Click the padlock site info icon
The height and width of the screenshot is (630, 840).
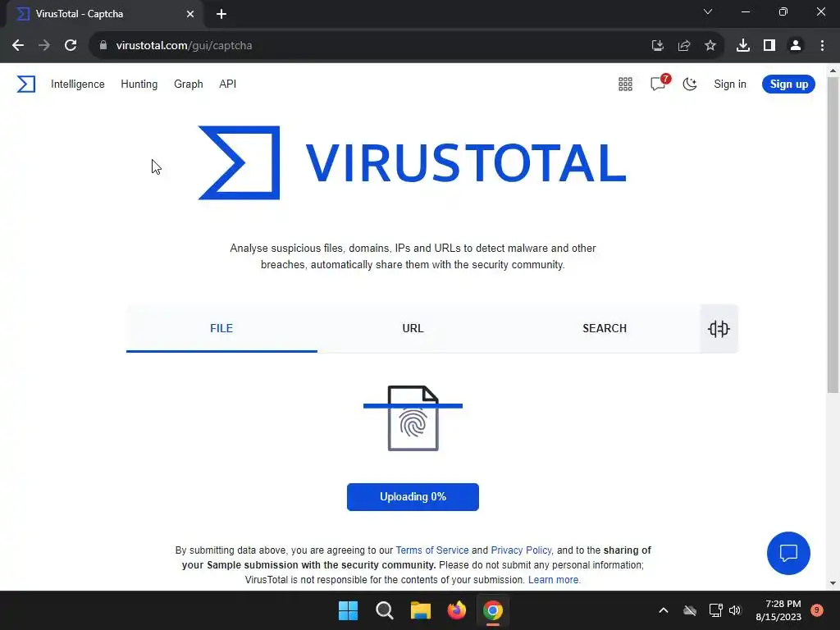tap(103, 46)
